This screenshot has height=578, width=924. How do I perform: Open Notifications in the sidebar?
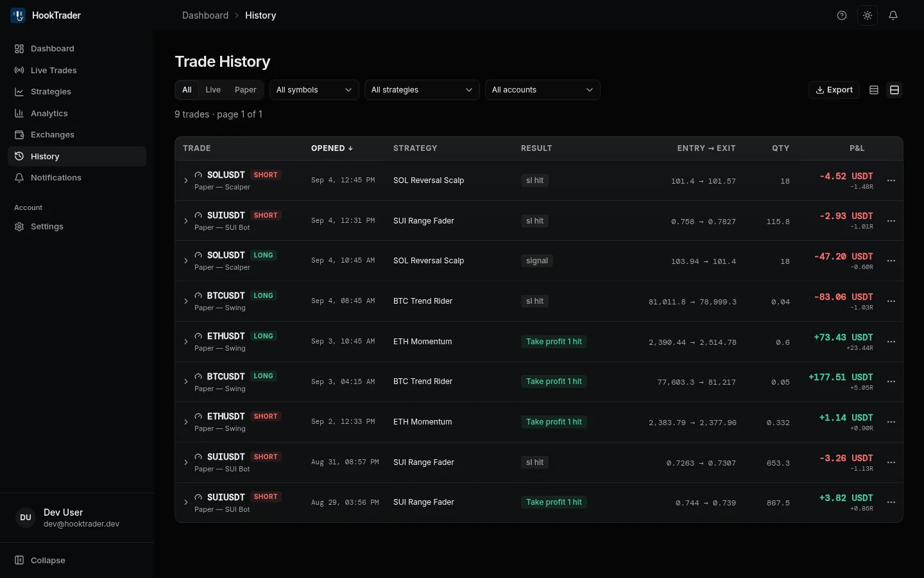coord(77,178)
